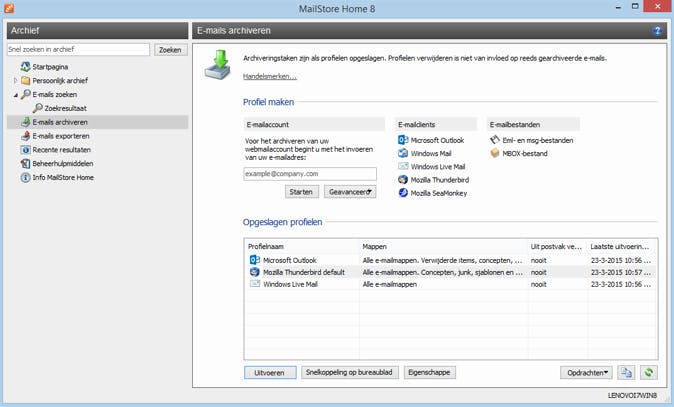Screen dimensions: 674x407
Task: Click the E-mails exporteren sidebar icon
Action: (x=25, y=136)
